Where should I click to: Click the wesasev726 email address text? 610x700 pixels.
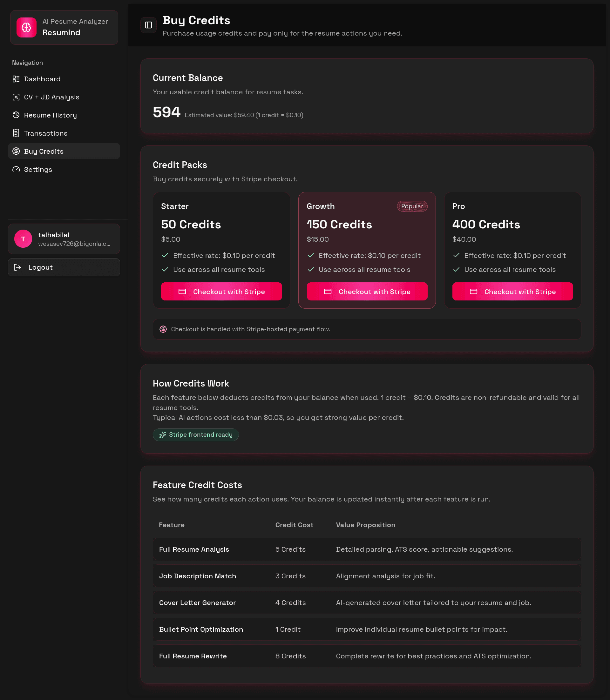click(x=74, y=244)
